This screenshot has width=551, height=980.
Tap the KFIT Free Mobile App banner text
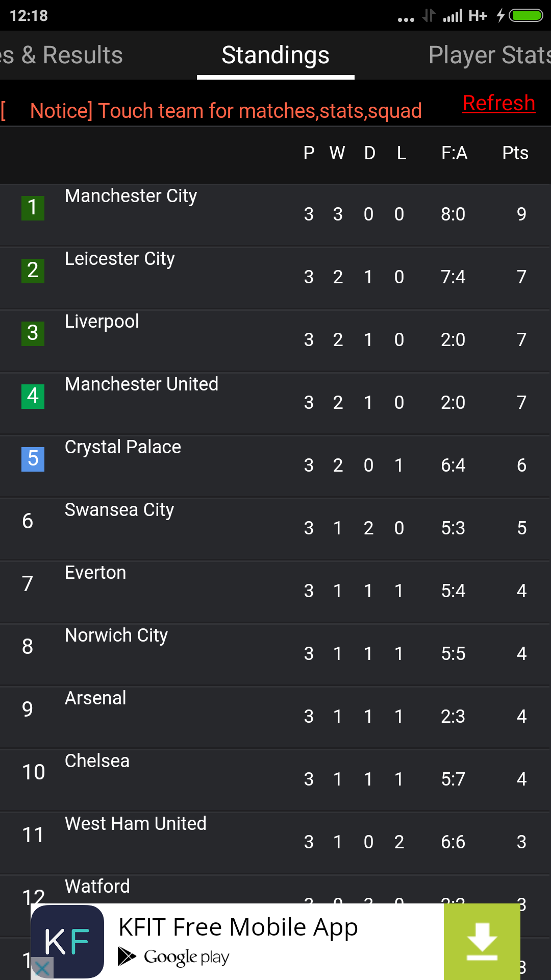(238, 927)
